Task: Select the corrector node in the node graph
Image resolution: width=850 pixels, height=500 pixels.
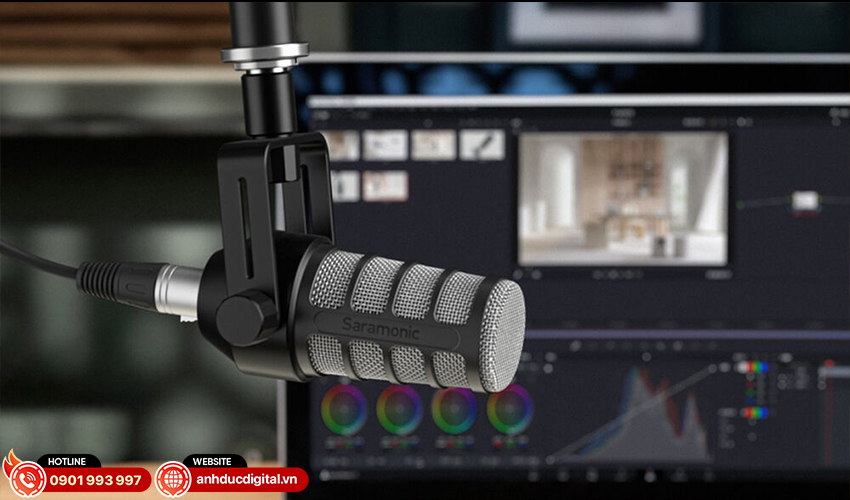Action: coord(805,201)
